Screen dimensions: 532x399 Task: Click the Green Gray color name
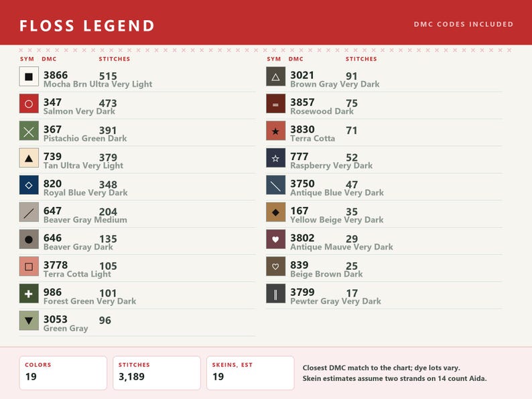[66, 328]
